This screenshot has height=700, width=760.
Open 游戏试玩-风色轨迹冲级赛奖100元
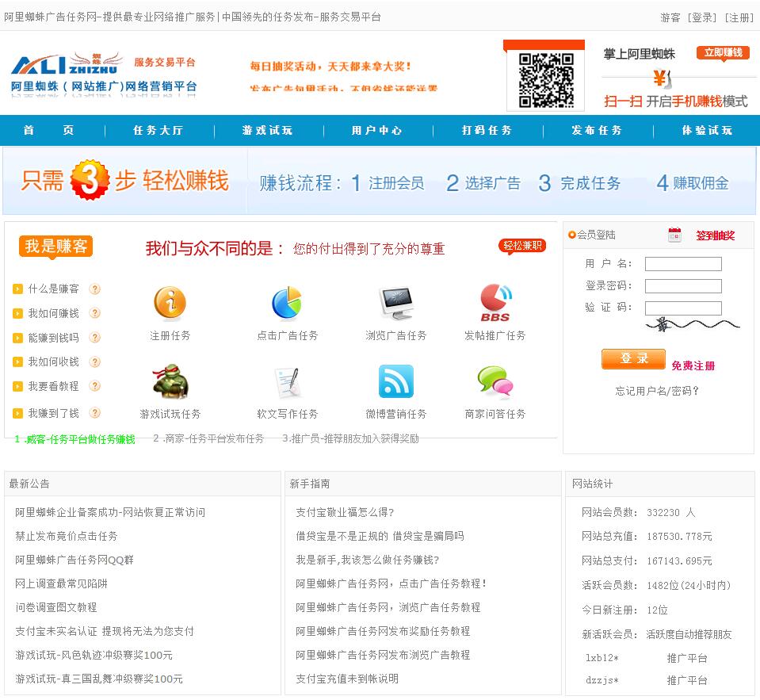point(94,655)
